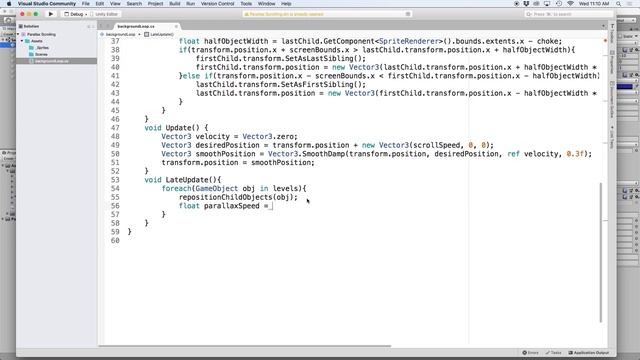640x360 pixels.
Task: Open the Window menu
Action: pos(267,4)
